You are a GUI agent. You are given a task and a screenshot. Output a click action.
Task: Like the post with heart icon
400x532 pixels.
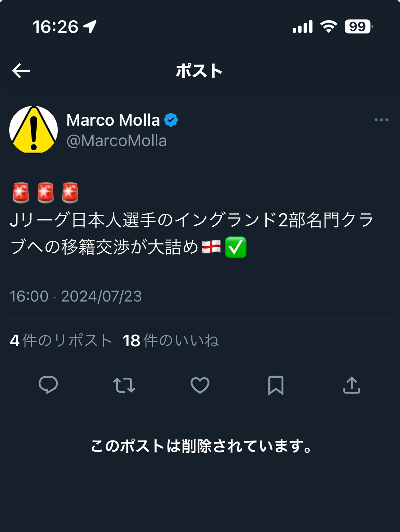coord(200,385)
